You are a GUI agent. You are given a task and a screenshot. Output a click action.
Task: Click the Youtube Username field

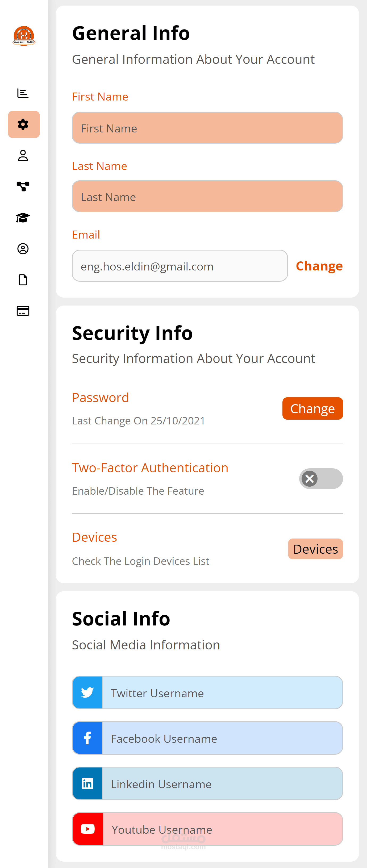pyautogui.click(x=222, y=829)
